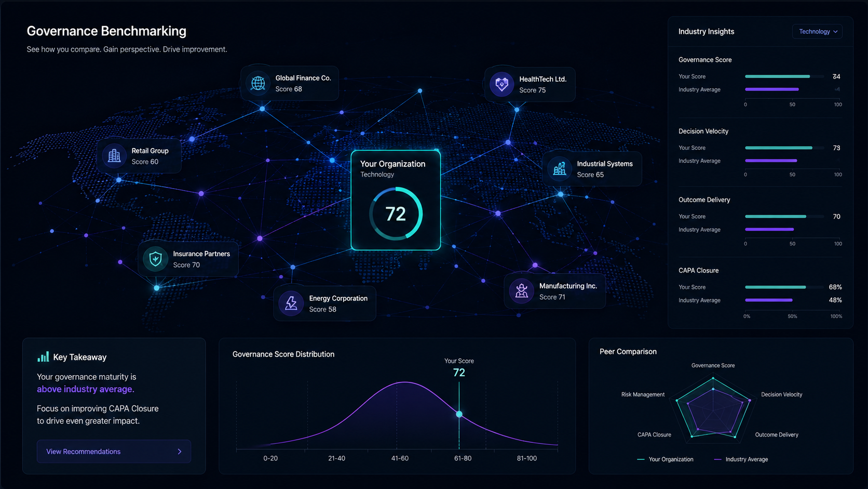This screenshot has height=489, width=868.
Task: Click the '81-100' axis label
Action: 527,458
